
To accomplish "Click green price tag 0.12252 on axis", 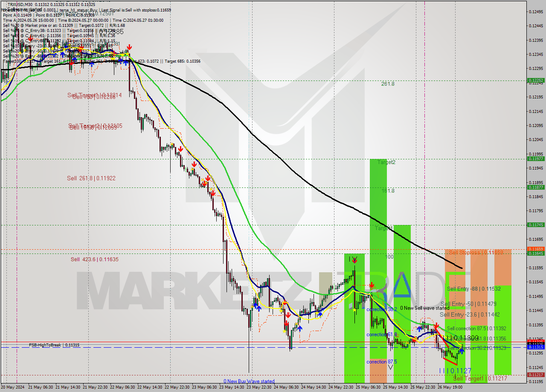I will click(536, 80).
